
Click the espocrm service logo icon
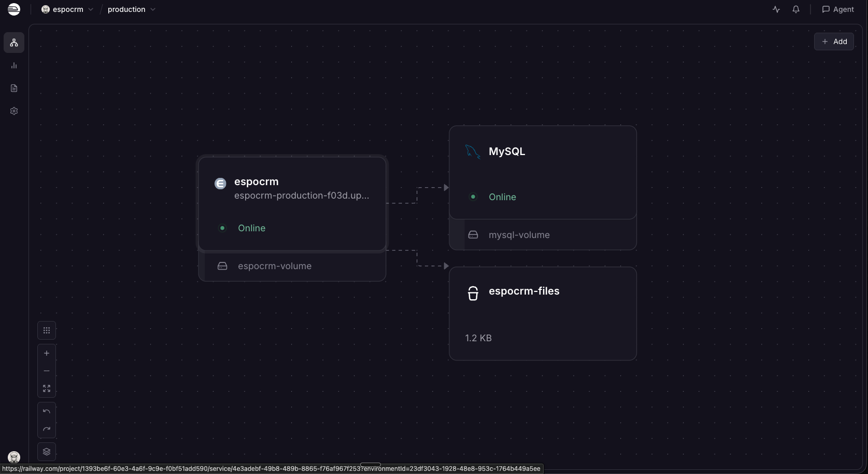click(220, 183)
